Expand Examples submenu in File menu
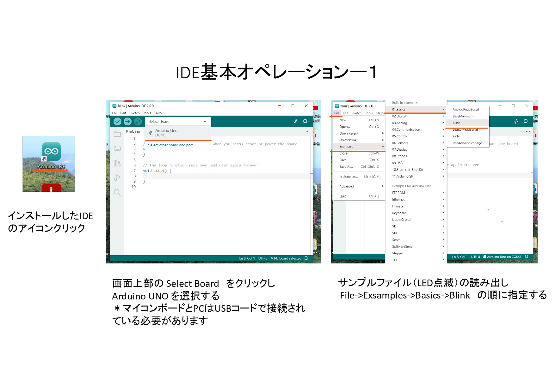The height and width of the screenshot is (392, 555). pos(359,147)
